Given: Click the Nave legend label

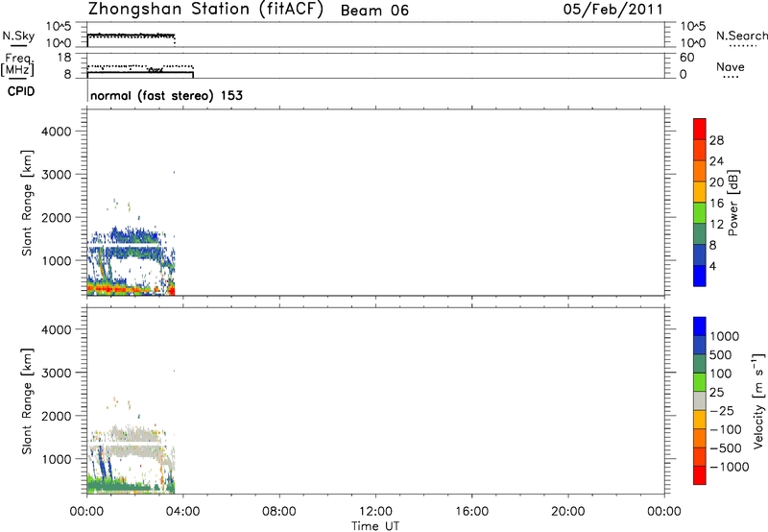Looking at the screenshot, I should [731, 67].
